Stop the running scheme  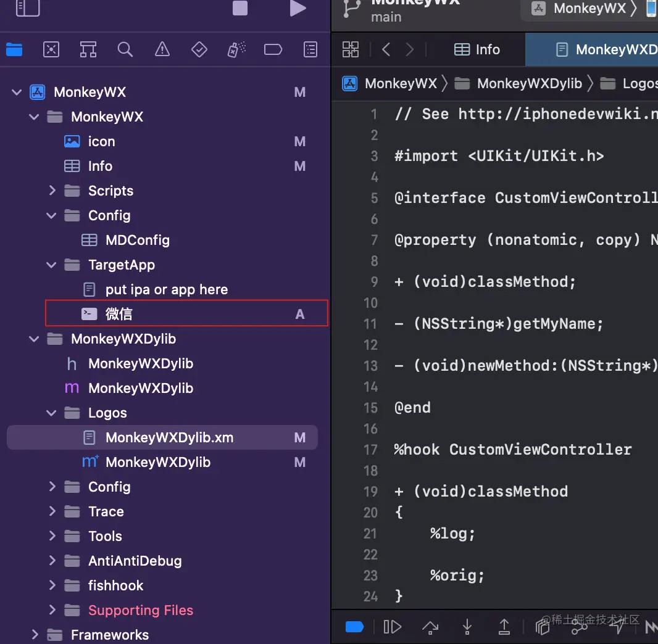point(240,7)
